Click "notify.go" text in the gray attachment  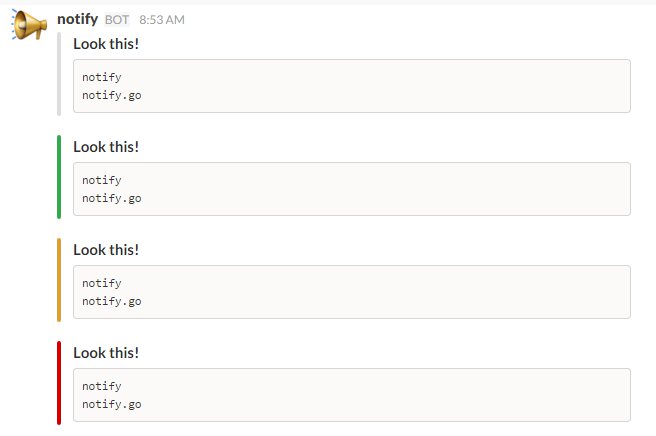tap(112, 95)
